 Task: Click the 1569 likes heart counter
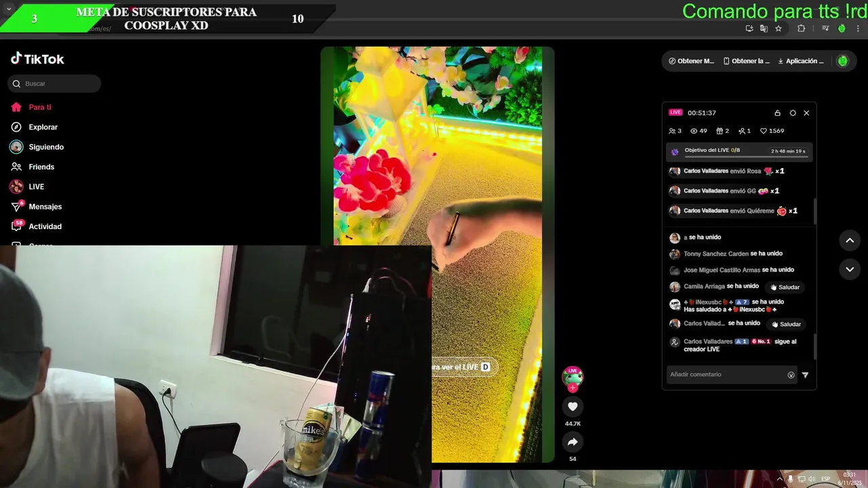(772, 131)
